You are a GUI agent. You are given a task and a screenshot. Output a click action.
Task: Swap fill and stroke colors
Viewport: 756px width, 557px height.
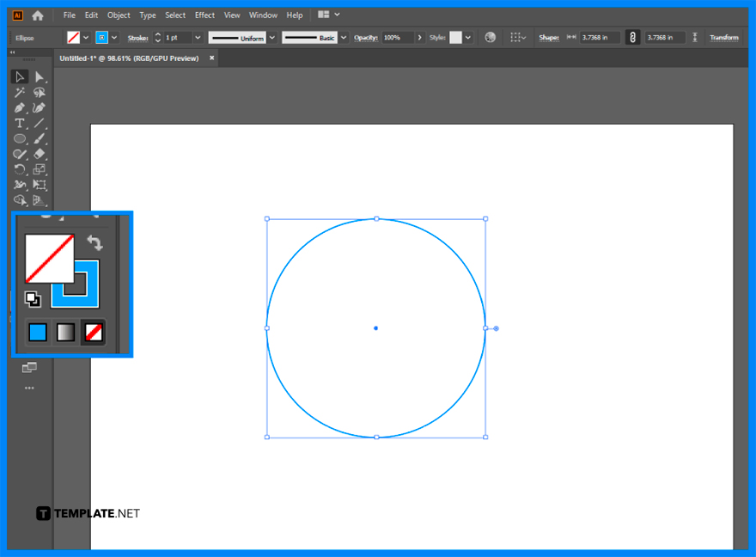94,242
